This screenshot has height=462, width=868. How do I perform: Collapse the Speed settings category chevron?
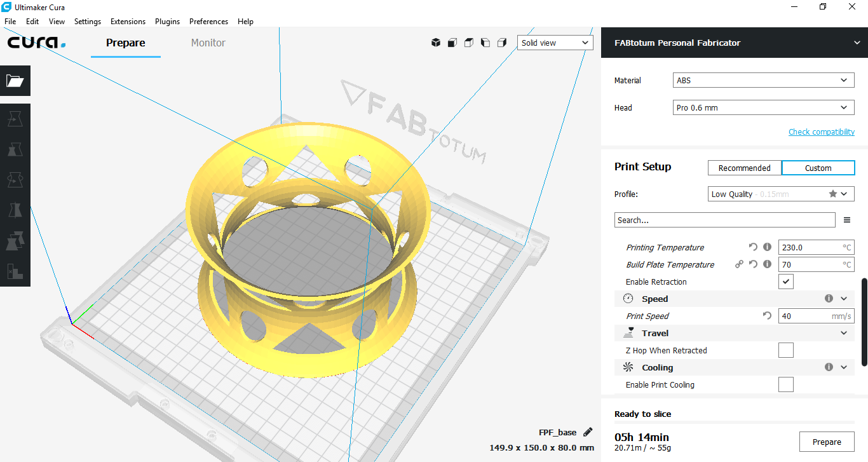[x=844, y=299]
